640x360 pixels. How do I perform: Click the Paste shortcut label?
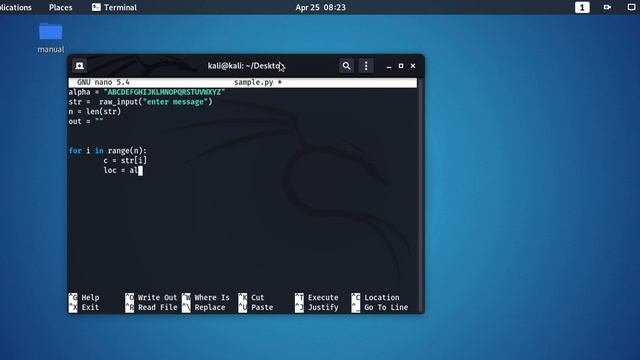(262, 307)
